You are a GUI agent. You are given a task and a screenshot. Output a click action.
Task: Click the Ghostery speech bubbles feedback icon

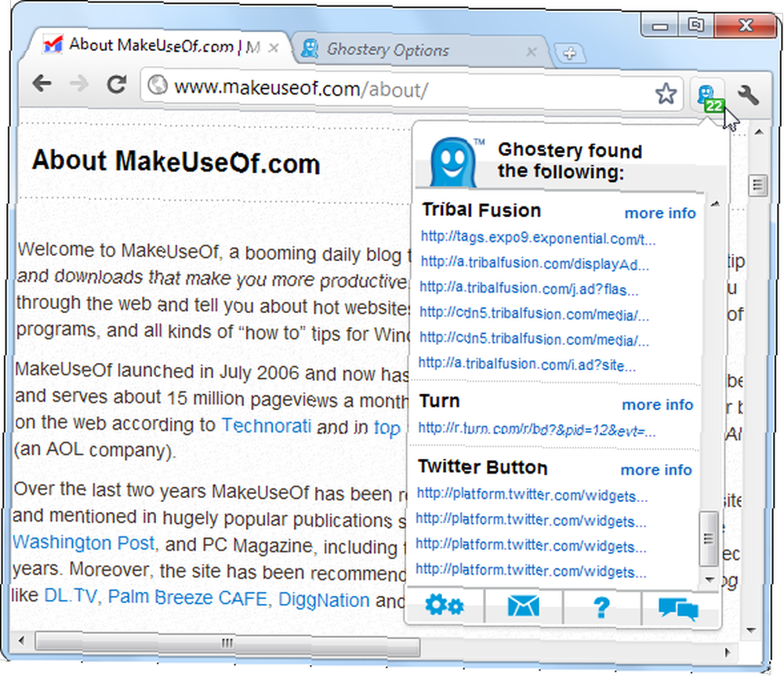coord(678,609)
